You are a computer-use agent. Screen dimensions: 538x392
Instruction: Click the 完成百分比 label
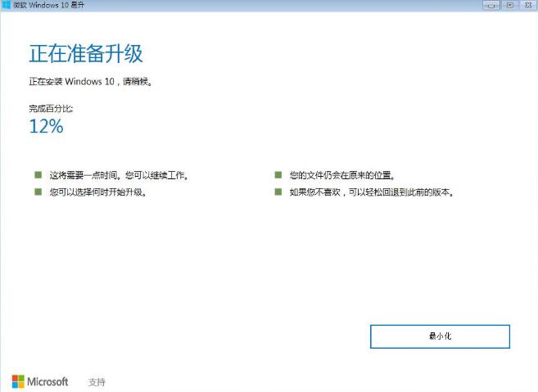click(51, 109)
